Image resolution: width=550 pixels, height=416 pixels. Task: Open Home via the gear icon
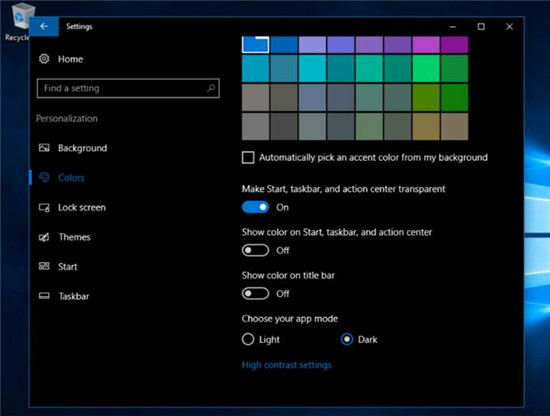[44, 59]
